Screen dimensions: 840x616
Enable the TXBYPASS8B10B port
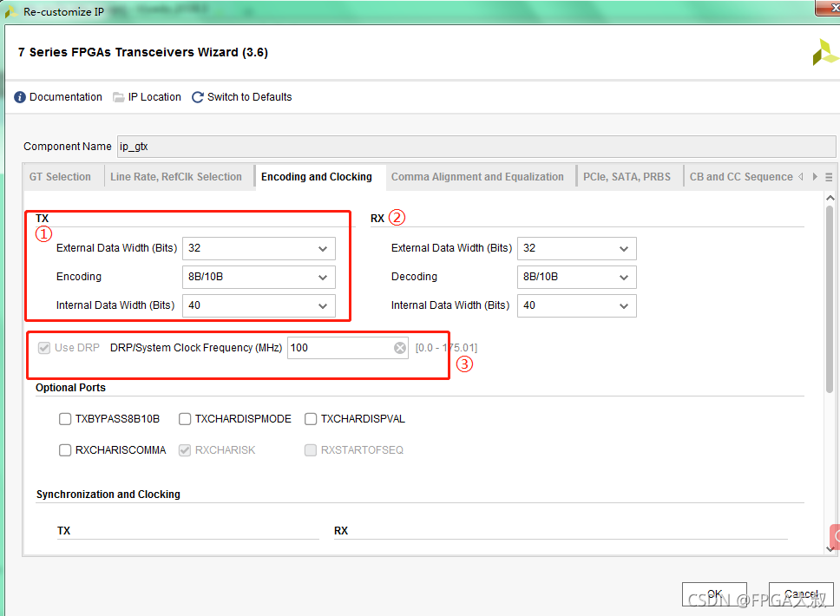pos(65,419)
